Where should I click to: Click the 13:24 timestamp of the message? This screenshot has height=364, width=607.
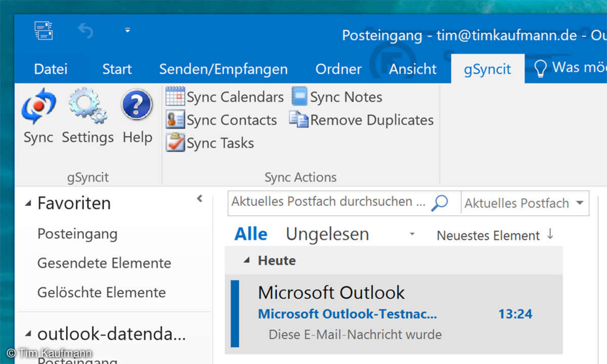coord(515,314)
